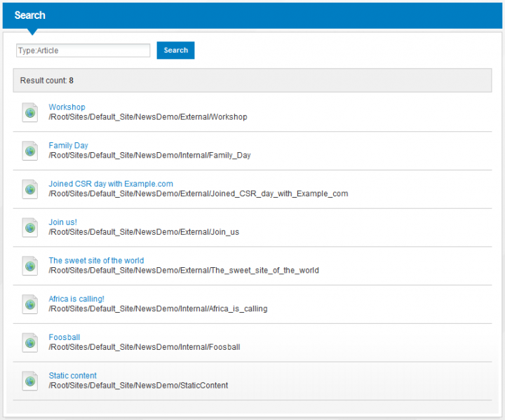Click the icon beside Africa is calling!
Viewport: 505px width, 420px height.
(30, 304)
